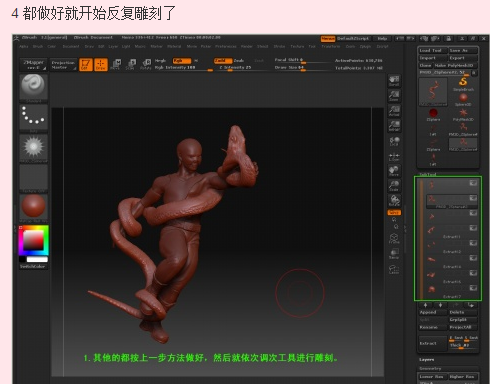Open the Document menu
The image size is (490, 384).
tap(71, 46)
